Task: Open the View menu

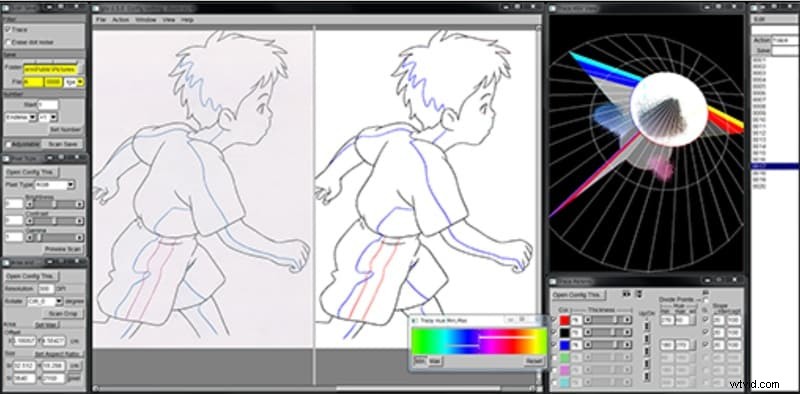Action: [169, 19]
